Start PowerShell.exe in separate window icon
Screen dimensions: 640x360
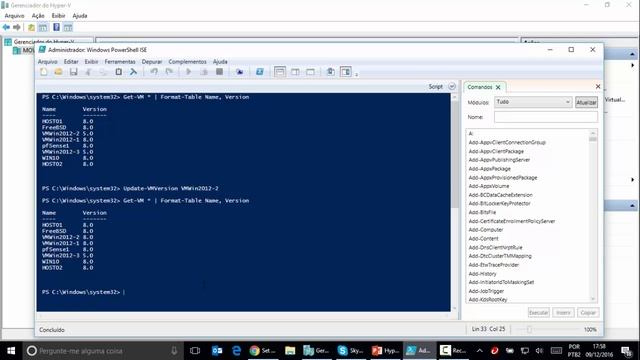pyautogui.click(x=260, y=72)
